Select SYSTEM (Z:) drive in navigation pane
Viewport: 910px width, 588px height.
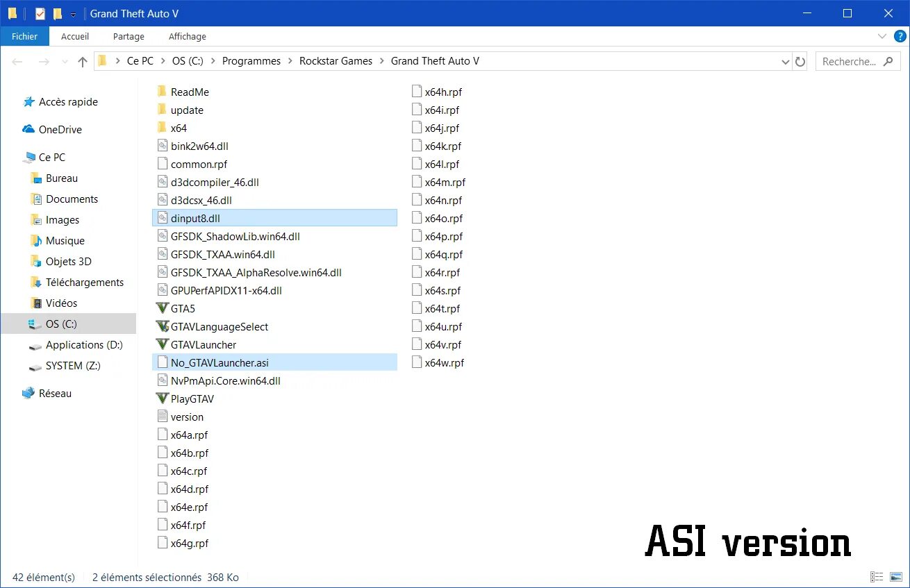click(x=73, y=366)
